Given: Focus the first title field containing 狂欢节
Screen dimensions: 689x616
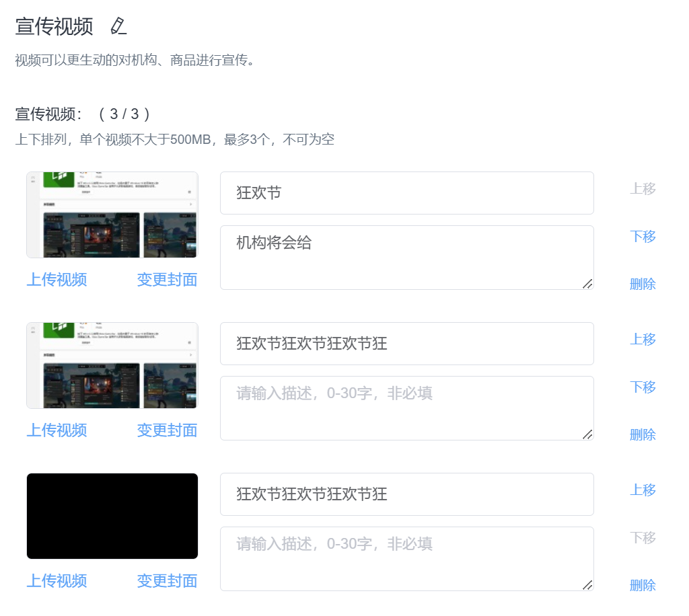Looking at the screenshot, I should (407, 193).
